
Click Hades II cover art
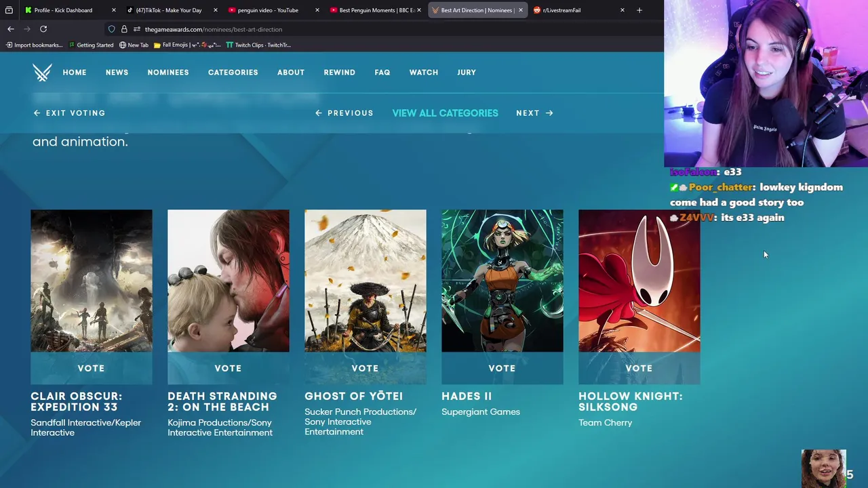pyautogui.click(x=502, y=281)
